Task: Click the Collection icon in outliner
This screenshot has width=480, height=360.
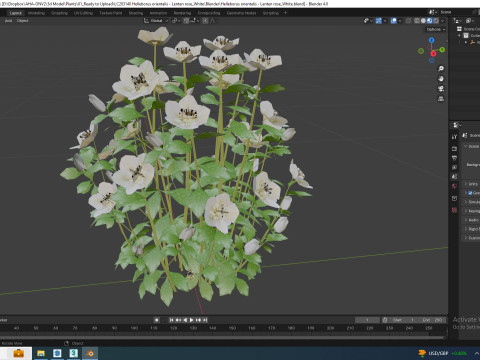Action: 466,35
